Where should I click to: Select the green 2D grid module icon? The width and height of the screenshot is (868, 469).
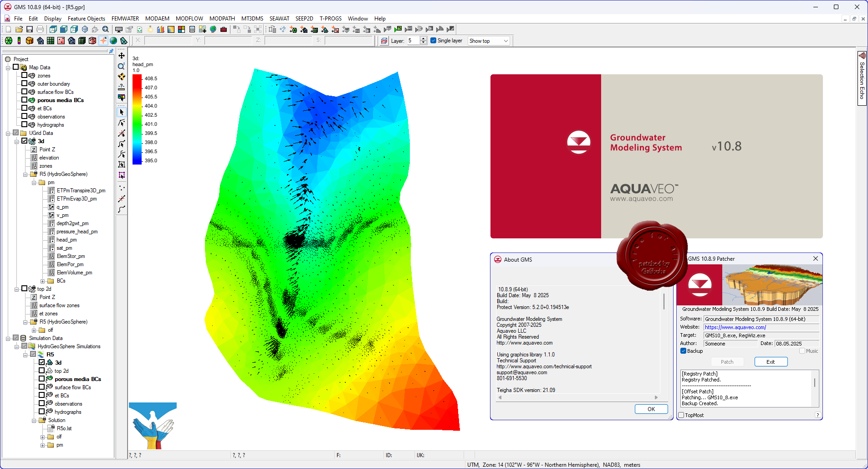[51, 41]
